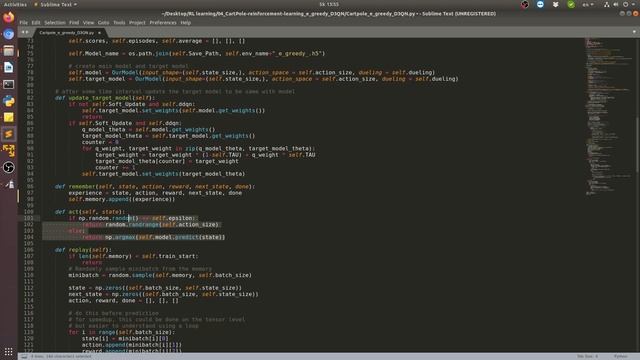
Task: Click 'action, reward, done = [], [], []' line
Action: point(123,300)
